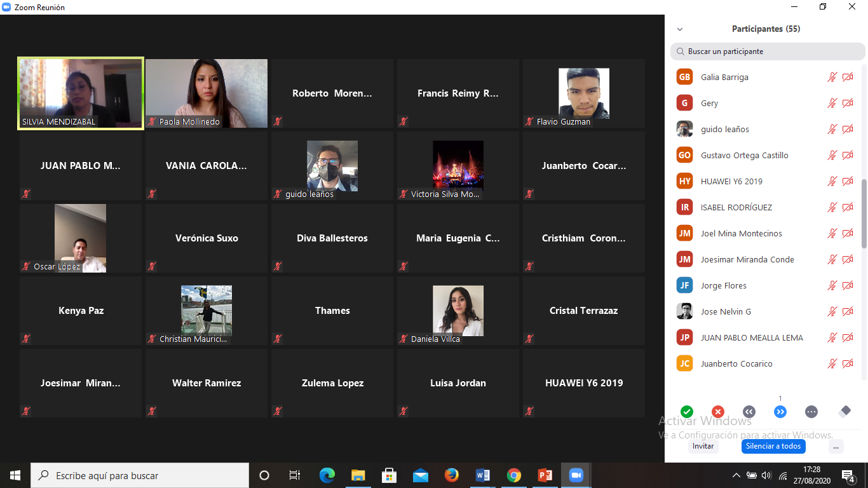
Task: Open more reactions via gray ellipsis circle
Action: (811, 412)
